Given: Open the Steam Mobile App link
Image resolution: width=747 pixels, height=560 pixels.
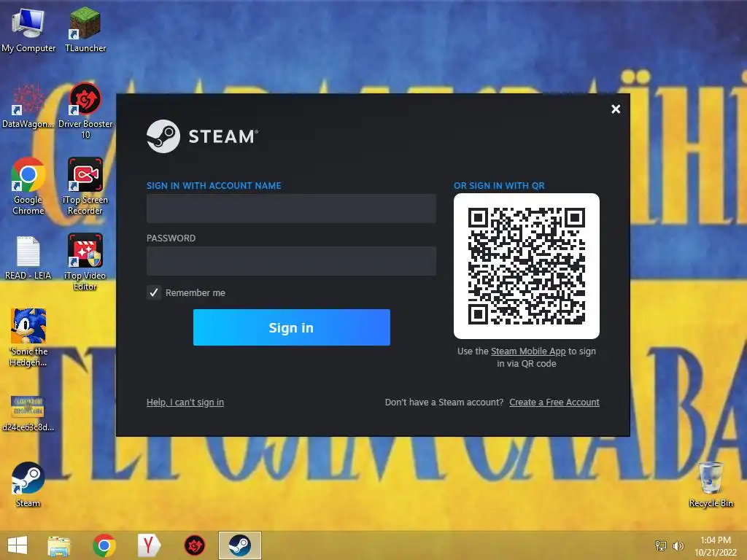Looking at the screenshot, I should pyautogui.click(x=528, y=351).
